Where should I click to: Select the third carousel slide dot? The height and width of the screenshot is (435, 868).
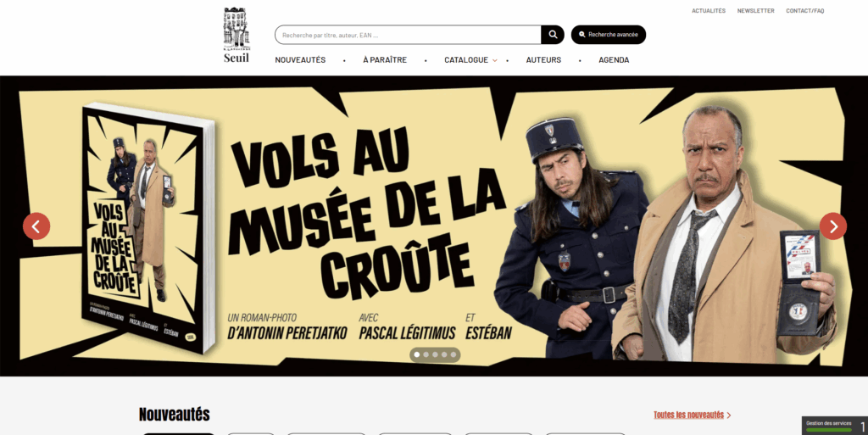point(435,354)
